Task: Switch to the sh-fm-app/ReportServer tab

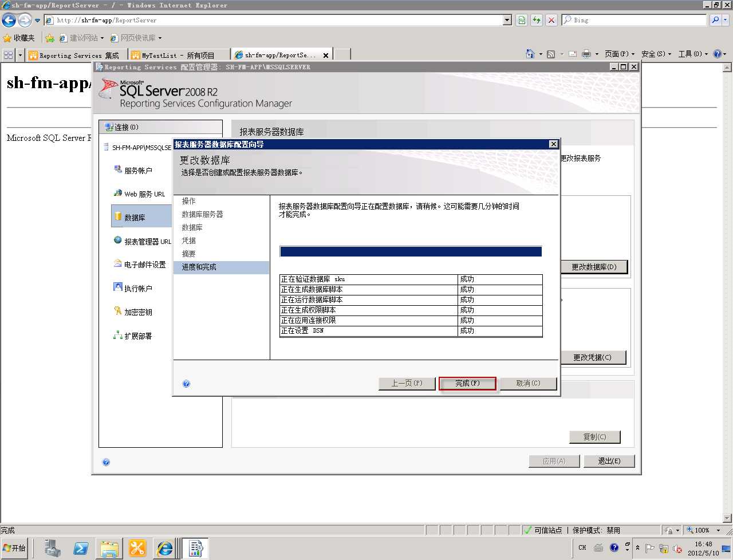Action: [x=281, y=55]
